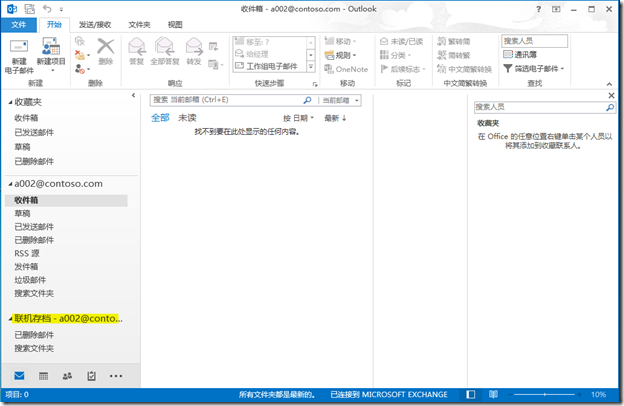Open the File (文件) tab
Screen dimensions: 624x406
pyautogui.click(x=19, y=25)
